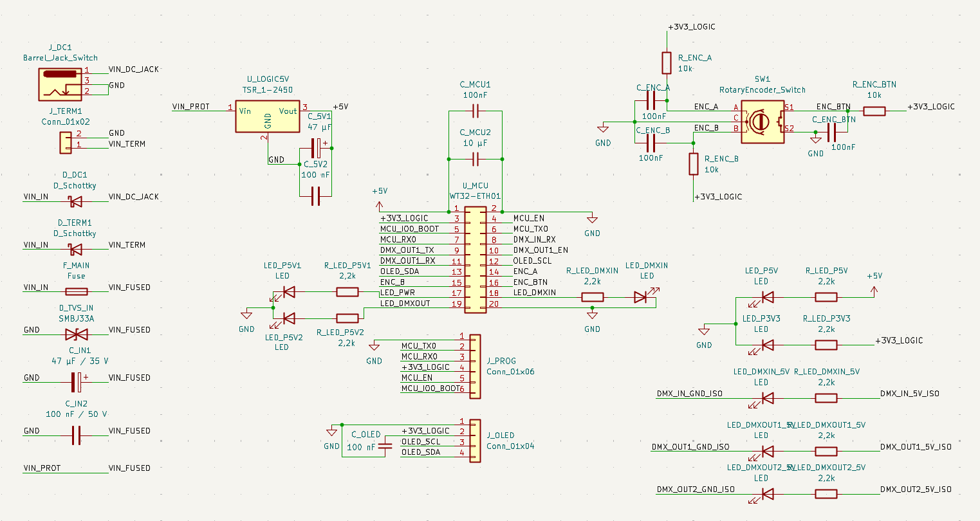Select the DMX_OUT1_TX net label
The width and height of the screenshot is (980, 521).
[x=407, y=250]
